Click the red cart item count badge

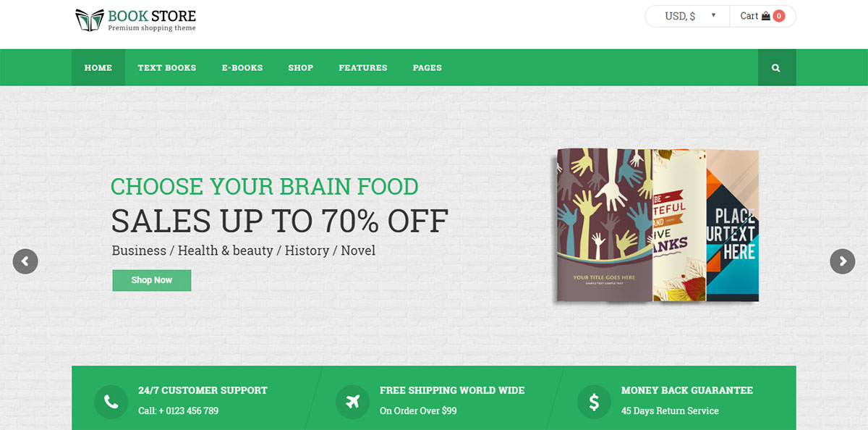point(779,16)
